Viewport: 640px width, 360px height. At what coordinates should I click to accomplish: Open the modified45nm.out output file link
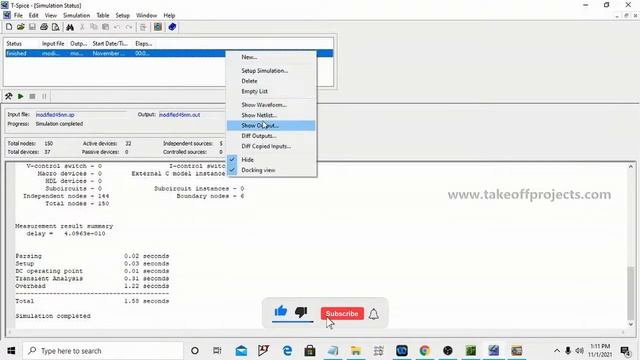point(180,115)
